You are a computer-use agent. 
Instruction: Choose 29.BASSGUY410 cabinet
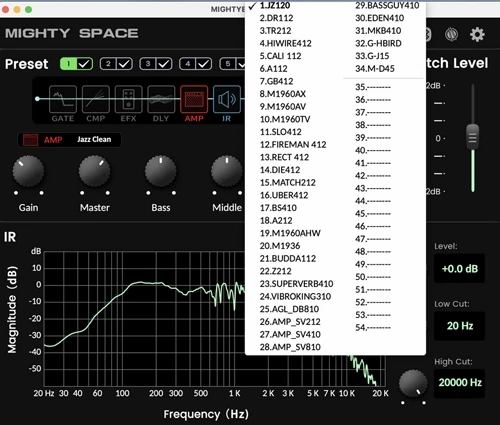pyautogui.click(x=387, y=5)
